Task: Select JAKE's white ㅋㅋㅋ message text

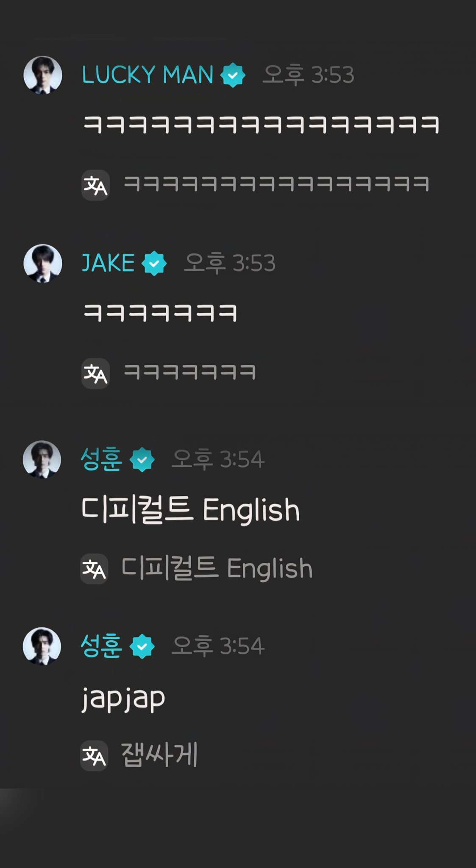Action: click(160, 313)
